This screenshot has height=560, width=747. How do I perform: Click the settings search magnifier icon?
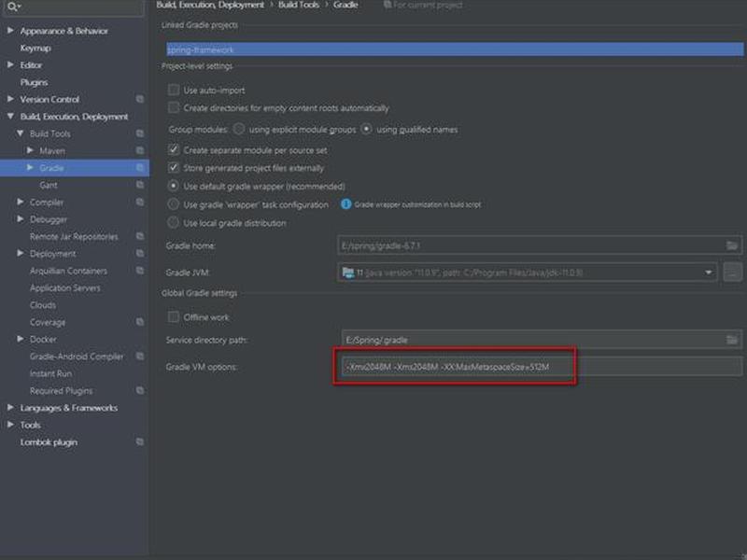coord(12,7)
